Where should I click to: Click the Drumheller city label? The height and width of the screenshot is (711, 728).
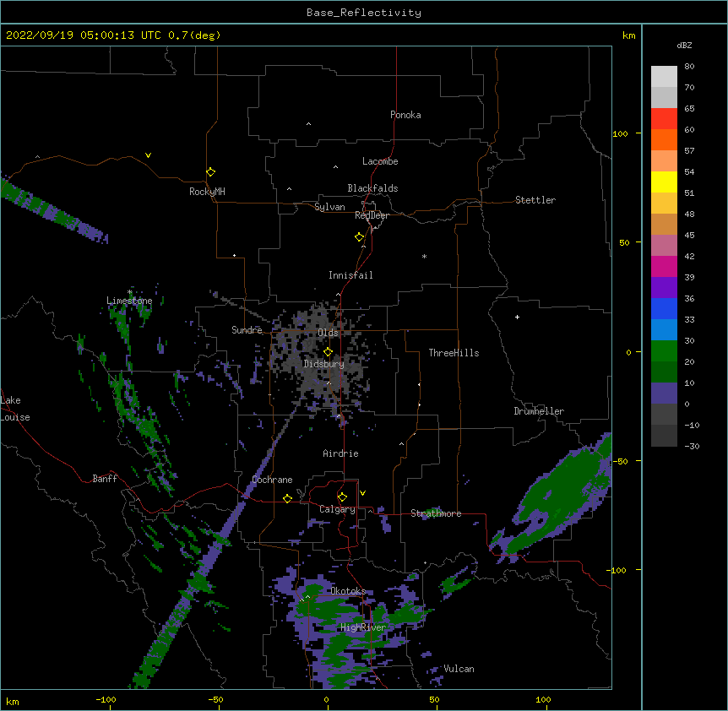539,411
